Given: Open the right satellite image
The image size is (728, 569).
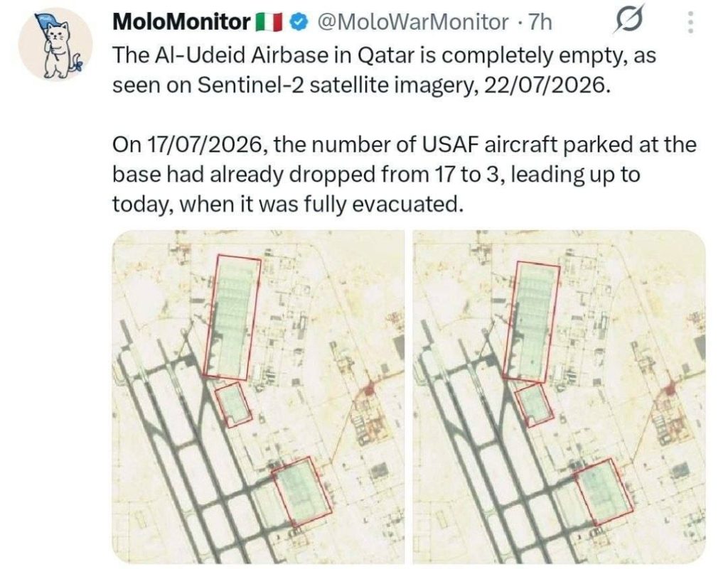Looking at the screenshot, I should coord(559,396).
